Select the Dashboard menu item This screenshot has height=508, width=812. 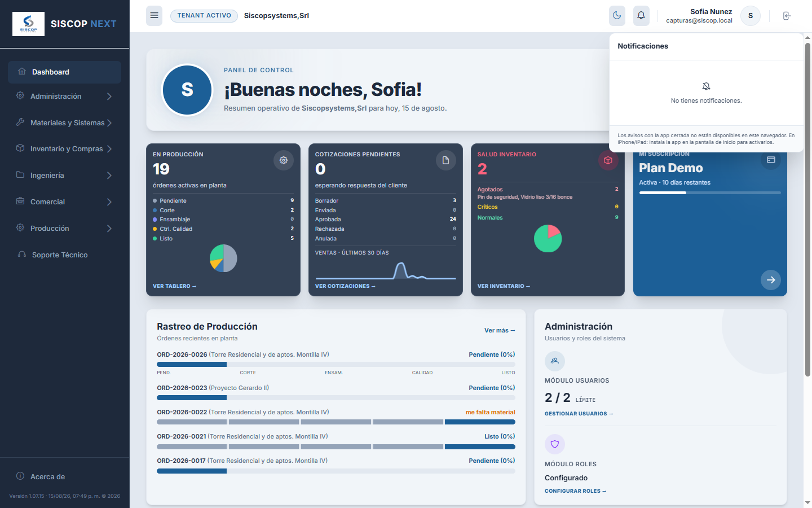coord(64,72)
